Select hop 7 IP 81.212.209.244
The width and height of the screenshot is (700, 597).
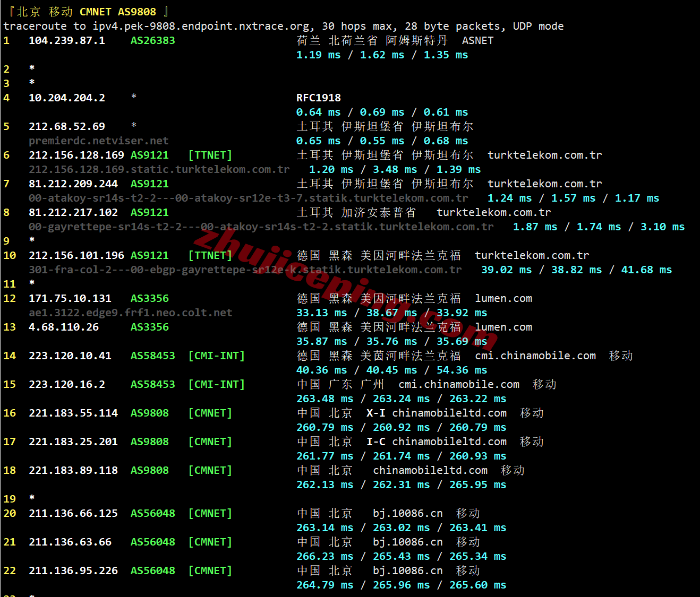(x=73, y=184)
